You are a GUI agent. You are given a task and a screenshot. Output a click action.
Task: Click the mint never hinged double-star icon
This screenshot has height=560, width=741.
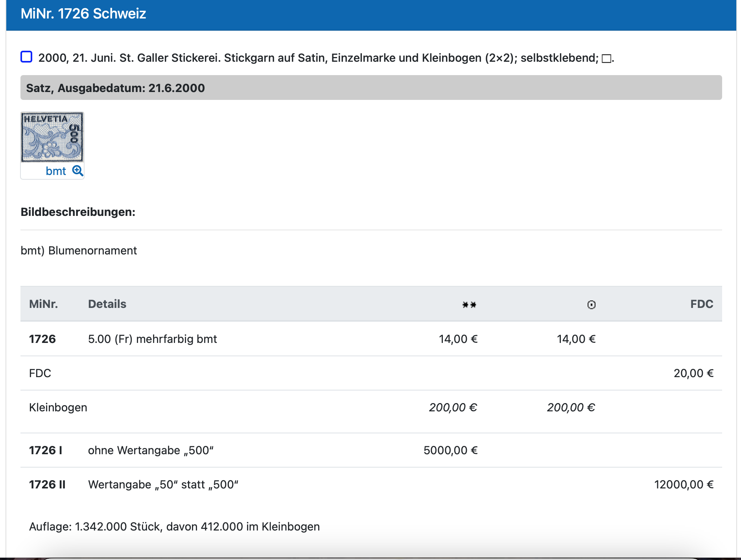469,305
